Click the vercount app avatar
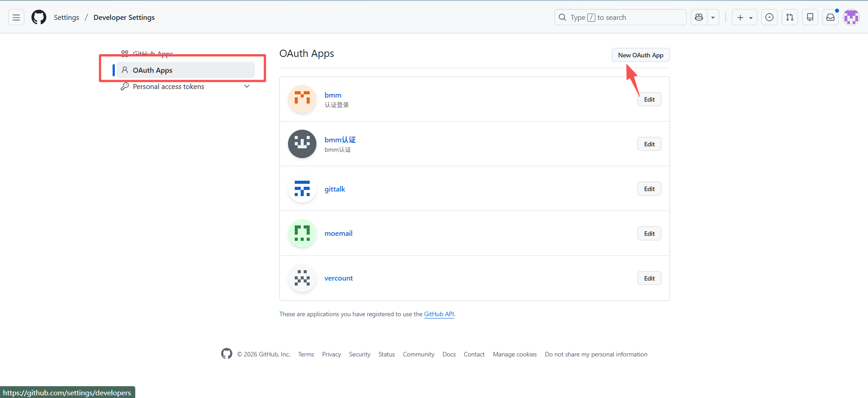The height and width of the screenshot is (398, 868). tap(302, 278)
